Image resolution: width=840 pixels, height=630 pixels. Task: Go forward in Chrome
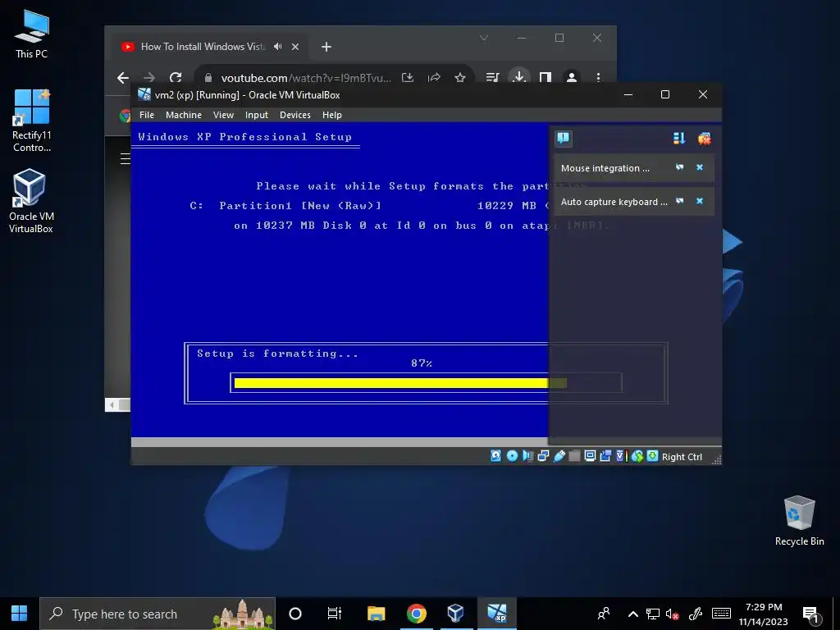click(149, 78)
